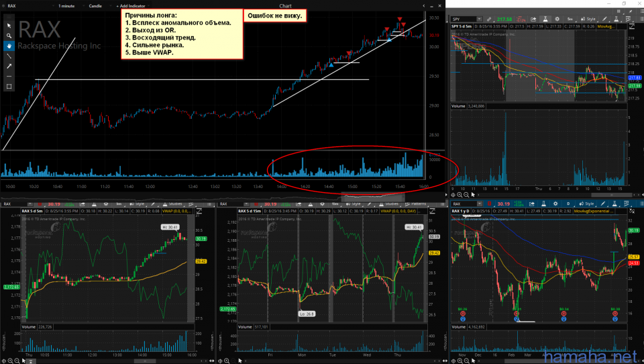Screen dimensions: 644x364
Task: Select the arrow pointer tool in RAX chart sidebar
Action: tap(9, 26)
